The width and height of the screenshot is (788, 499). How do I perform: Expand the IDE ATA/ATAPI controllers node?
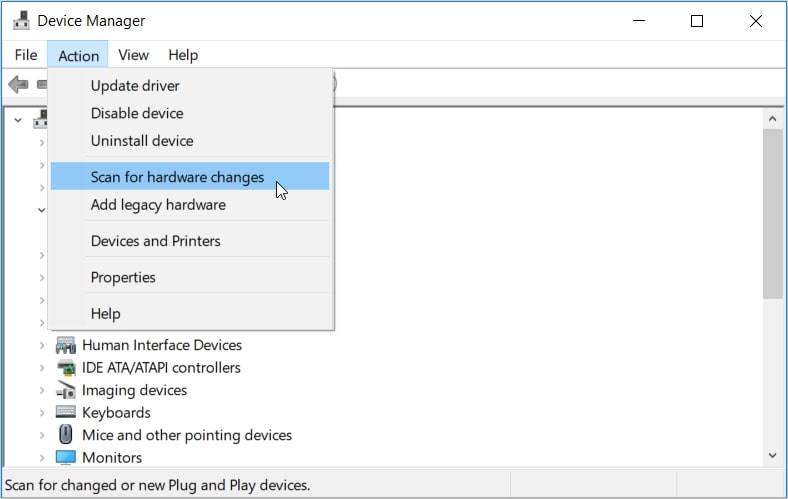tap(42, 367)
